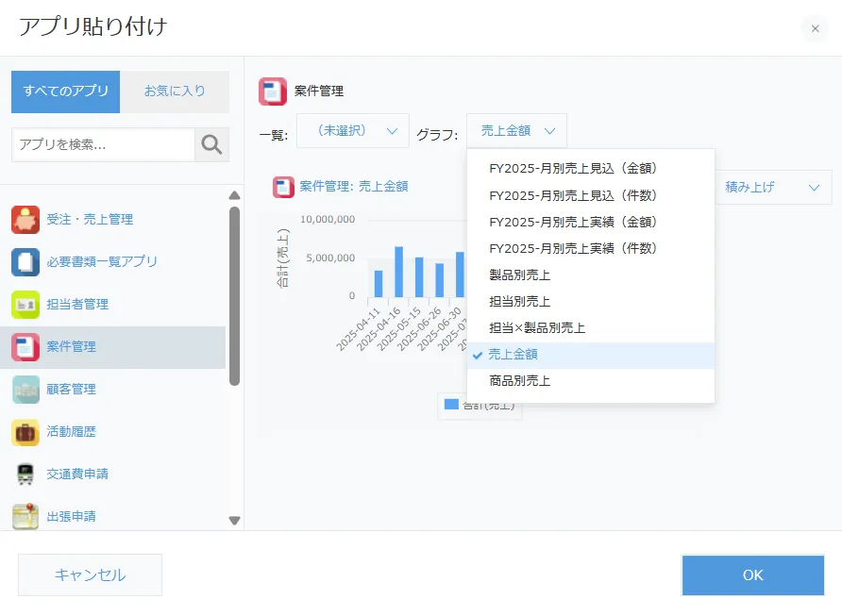Open the 一覧 (未選択) dropdown
The image size is (842, 616).
pyautogui.click(x=353, y=131)
